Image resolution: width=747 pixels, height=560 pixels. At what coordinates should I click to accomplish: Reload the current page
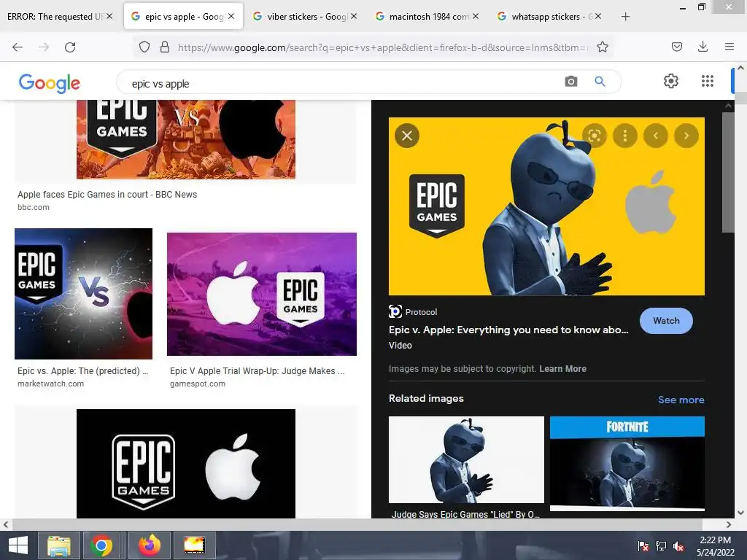pyautogui.click(x=70, y=47)
